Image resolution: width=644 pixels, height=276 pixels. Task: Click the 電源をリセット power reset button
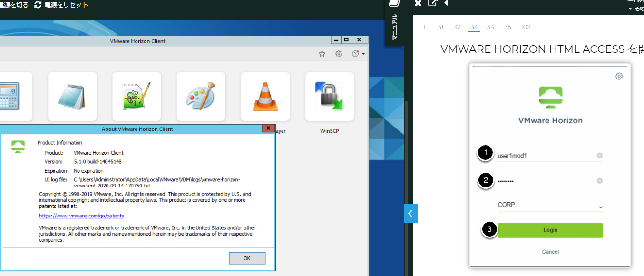pos(61,5)
